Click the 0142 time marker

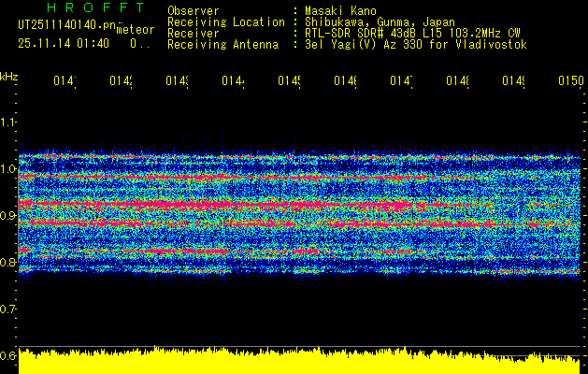pos(122,80)
